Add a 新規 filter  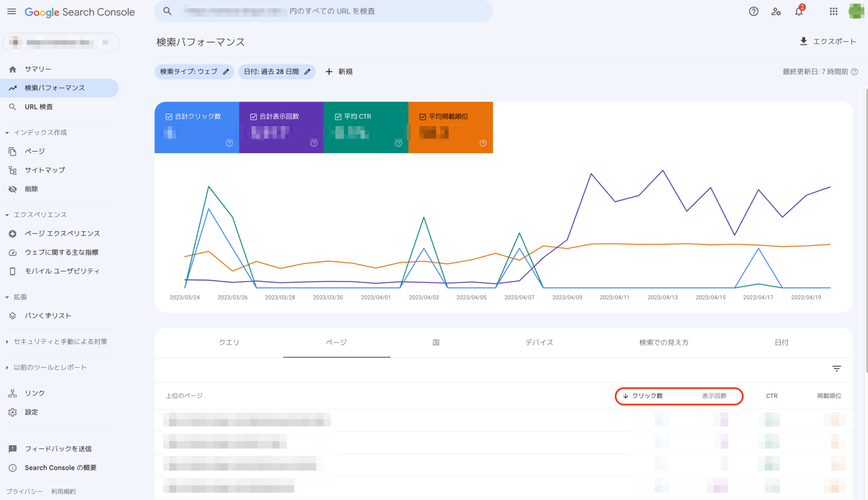339,71
